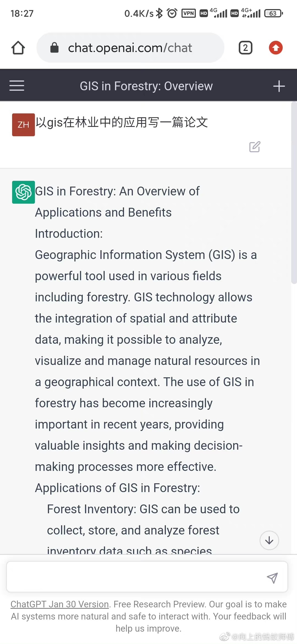
Task: Focus the chat message input box
Action: click(x=135, y=577)
